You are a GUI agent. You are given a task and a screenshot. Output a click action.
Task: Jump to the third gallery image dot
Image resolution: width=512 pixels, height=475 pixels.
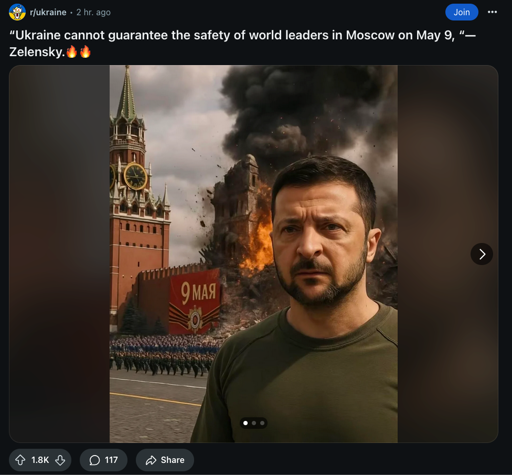[262, 423]
